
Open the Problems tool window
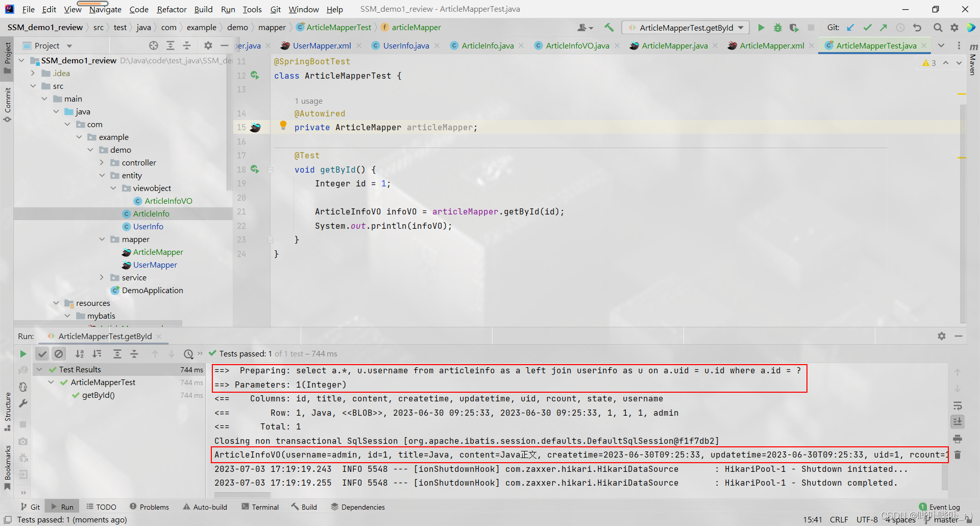click(149, 507)
